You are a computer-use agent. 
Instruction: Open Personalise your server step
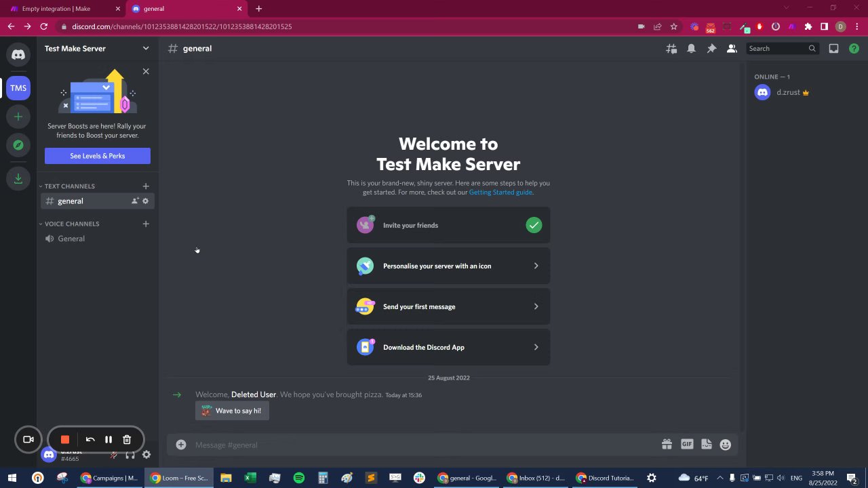point(448,266)
